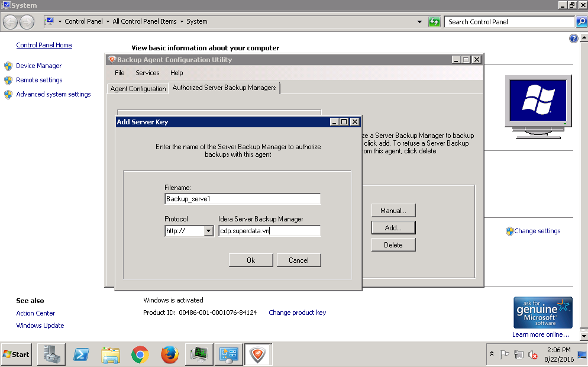Confirm with the Ok button
Viewport: 588px width, 367px height.
[x=251, y=260]
